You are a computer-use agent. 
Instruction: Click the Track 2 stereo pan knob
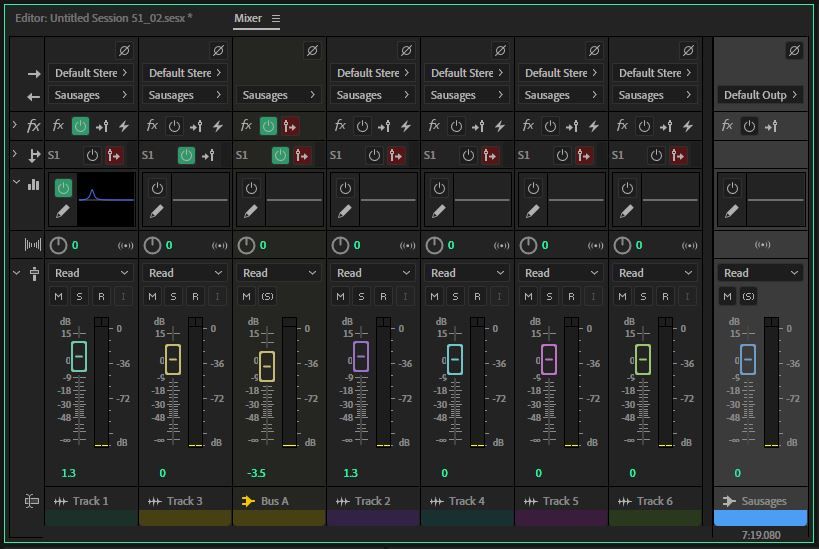(x=340, y=246)
